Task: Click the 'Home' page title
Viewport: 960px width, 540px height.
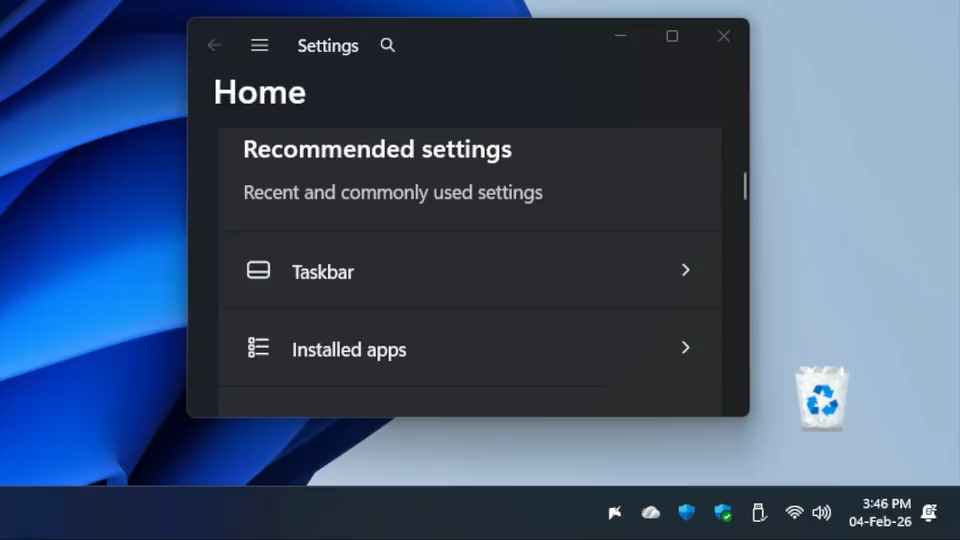Action: coord(260,92)
